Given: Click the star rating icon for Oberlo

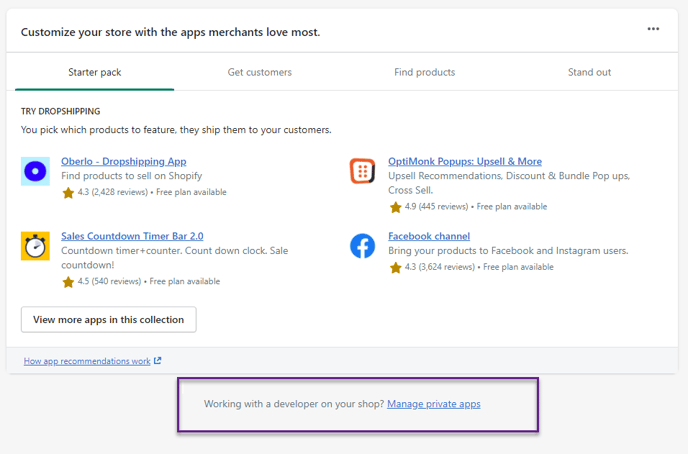Looking at the screenshot, I should coord(68,193).
